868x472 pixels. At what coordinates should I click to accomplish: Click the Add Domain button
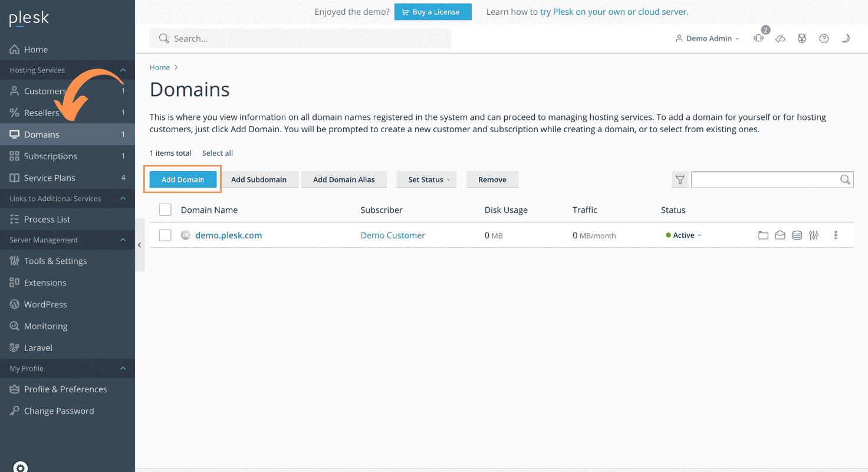coord(183,179)
